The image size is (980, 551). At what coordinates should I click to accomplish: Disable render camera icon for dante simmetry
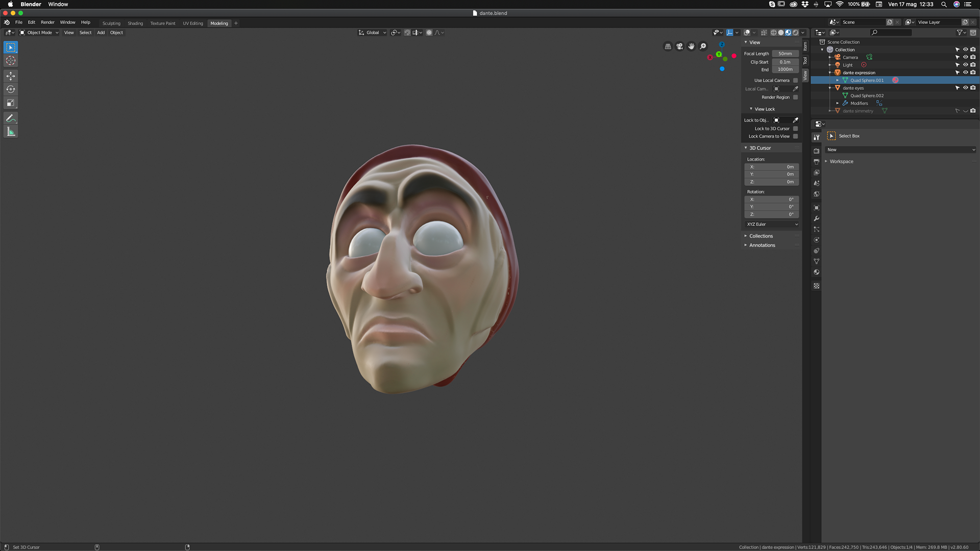tap(973, 111)
